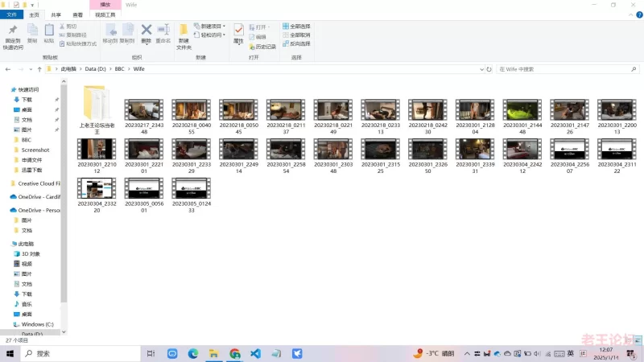The image size is (644, 362).
Task: Click the blue Help question mark icon
Action: (x=639, y=14)
